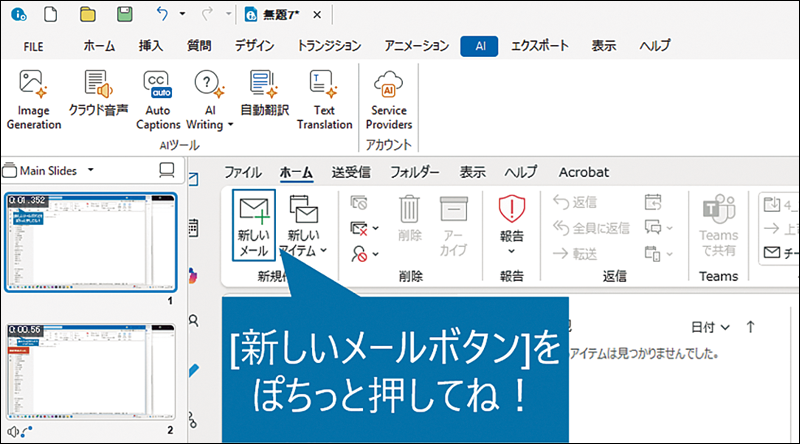The height and width of the screenshot is (444, 800).
Task: Select the Auto Captions tool
Action: [157, 100]
